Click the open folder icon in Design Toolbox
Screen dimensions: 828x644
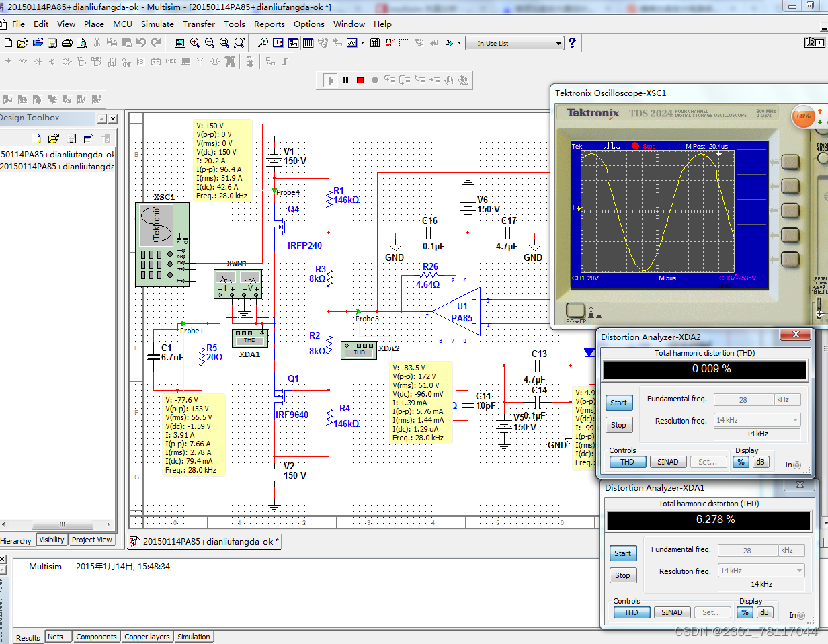(53, 138)
